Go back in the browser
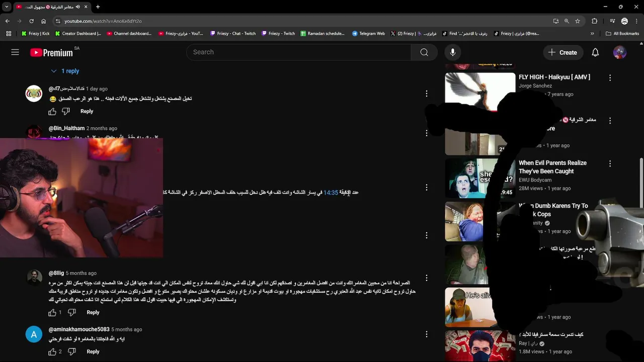The height and width of the screenshot is (362, 644). coord(7,21)
